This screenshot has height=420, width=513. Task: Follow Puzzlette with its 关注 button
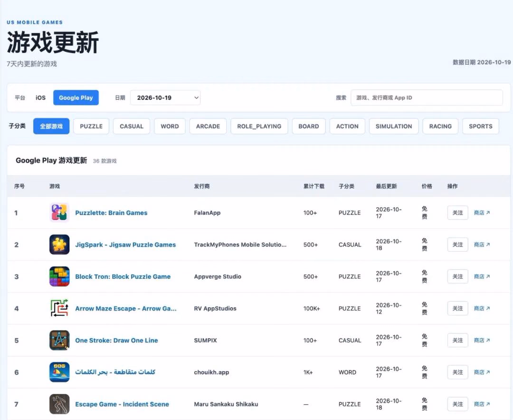[x=457, y=213]
